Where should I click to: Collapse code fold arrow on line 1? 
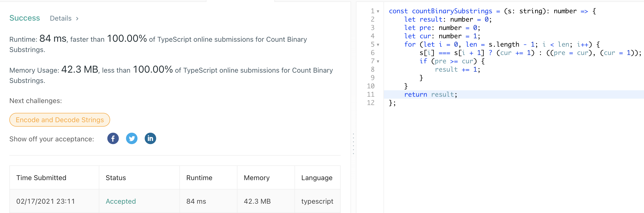point(378,12)
